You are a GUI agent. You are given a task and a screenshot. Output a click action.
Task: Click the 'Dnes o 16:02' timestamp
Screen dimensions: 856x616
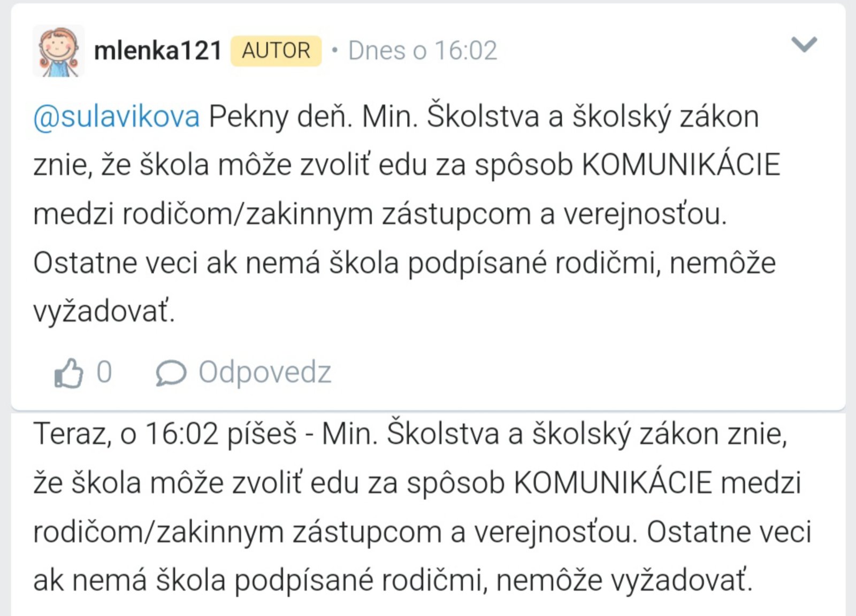[423, 51]
